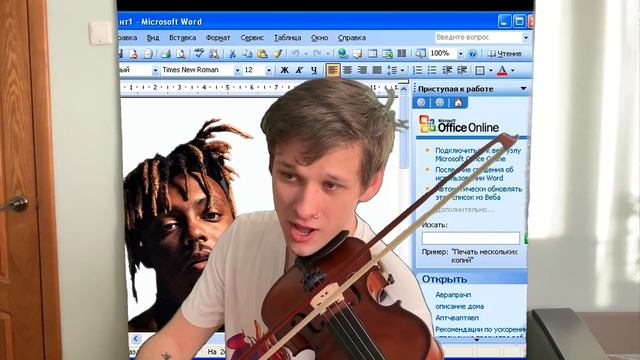The image size is (640, 360).
Task: Click the Columns icon
Action: click(402, 53)
